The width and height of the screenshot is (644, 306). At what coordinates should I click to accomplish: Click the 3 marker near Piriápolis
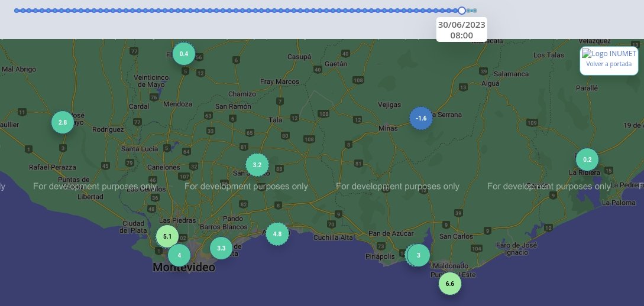(418, 255)
